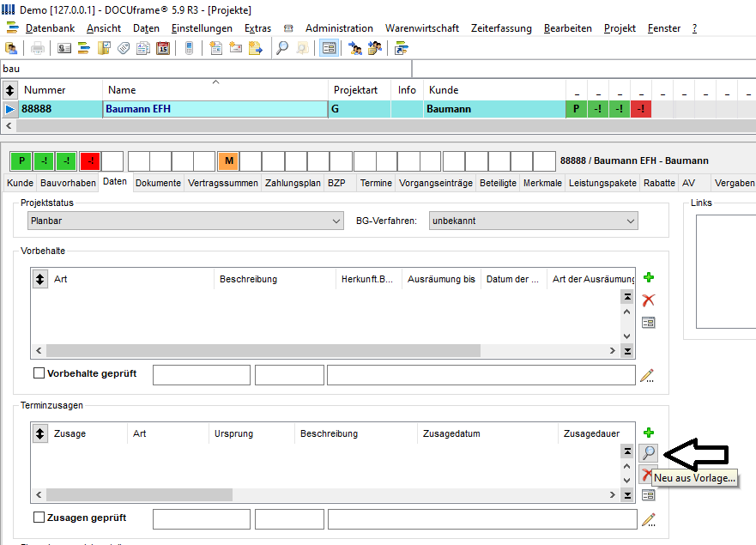The width and height of the screenshot is (756, 545).
Task: Click the users icon at toolbar start
Action: (x=10, y=48)
